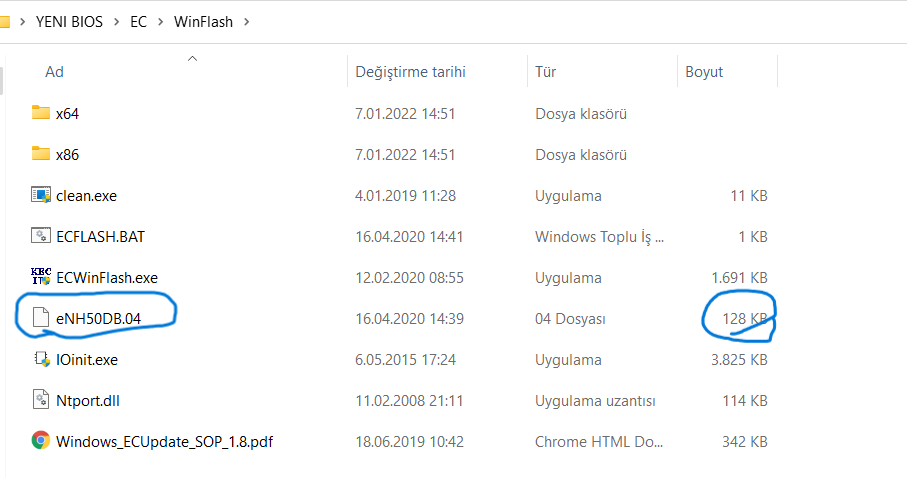Expand the chevron after EC breadcrumb
The width and height of the screenshot is (907, 478).
click(x=161, y=22)
